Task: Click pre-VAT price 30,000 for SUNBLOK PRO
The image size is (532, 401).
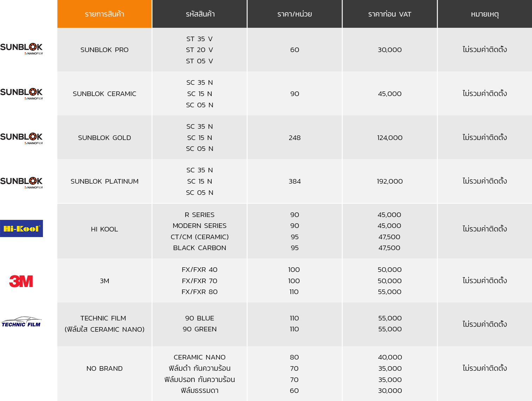Action: click(390, 50)
